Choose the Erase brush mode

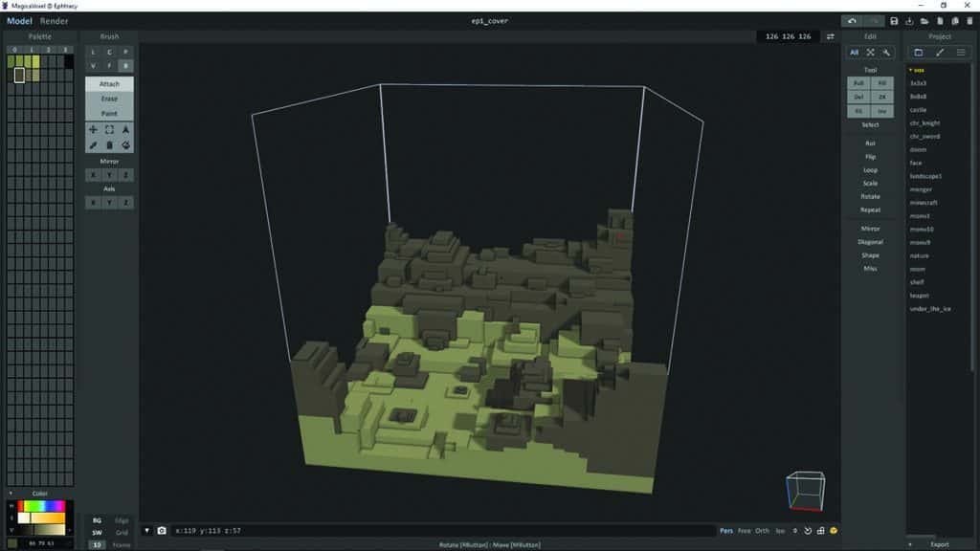coord(109,99)
